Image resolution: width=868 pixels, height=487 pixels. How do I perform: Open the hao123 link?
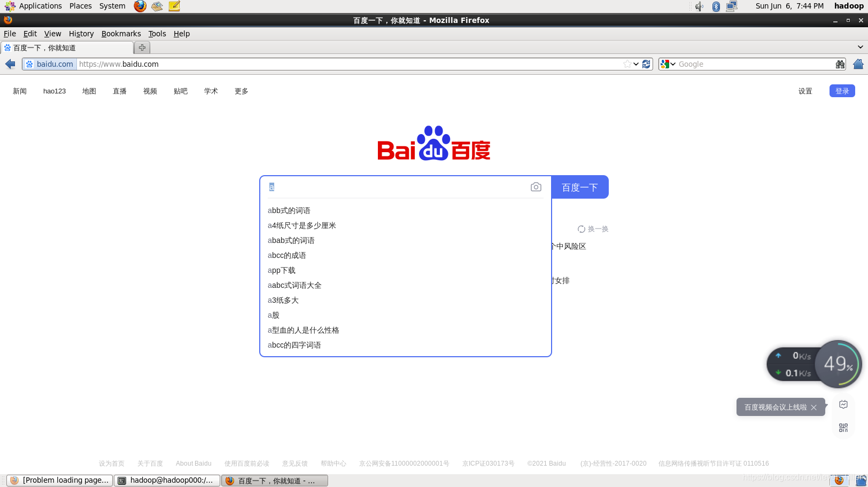click(x=55, y=91)
